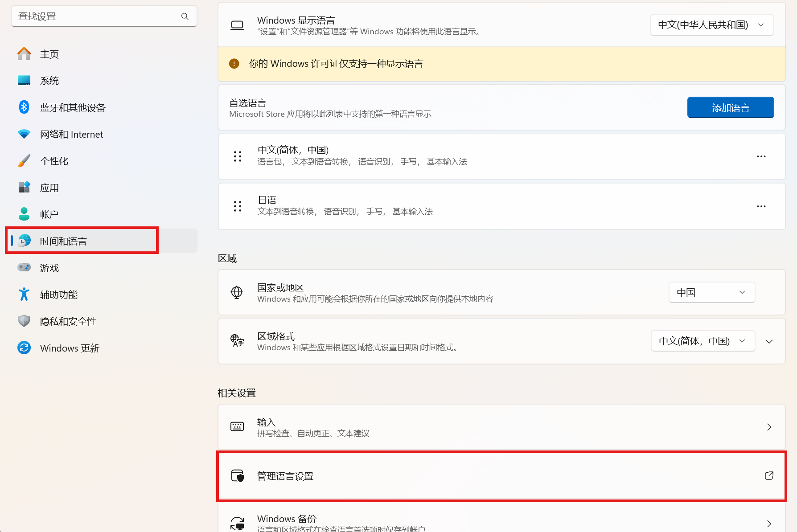Image resolution: width=797 pixels, height=532 pixels.
Task: Click the drag handle for 中文(简体，中国)
Action: [238, 156]
